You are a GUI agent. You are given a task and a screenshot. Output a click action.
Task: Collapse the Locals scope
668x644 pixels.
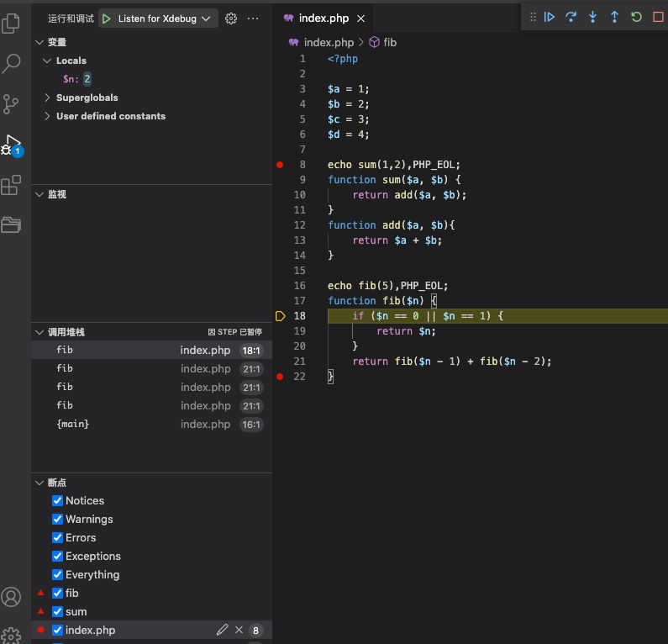[47, 61]
